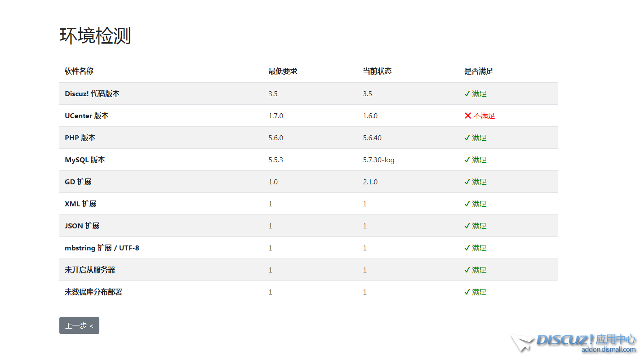The width and height of the screenshot is (644, 361).
Task: Click the 最低要求 column header
Action: pyautogui.click(x=283, y=71)
